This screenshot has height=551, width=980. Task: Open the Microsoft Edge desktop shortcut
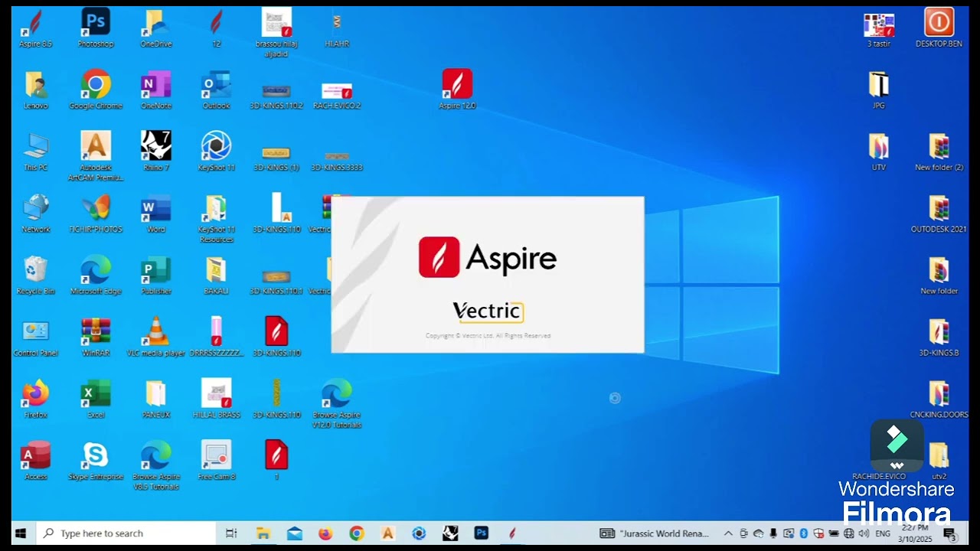96,276
